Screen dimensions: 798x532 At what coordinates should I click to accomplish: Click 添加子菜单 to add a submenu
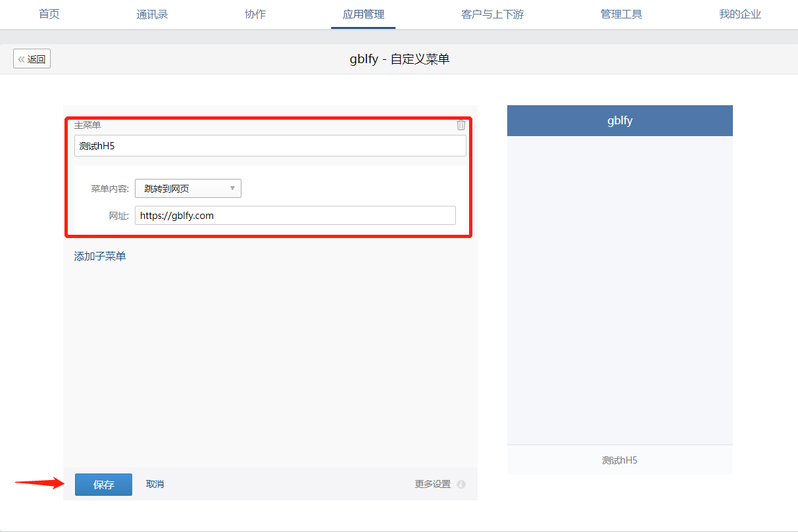tap(99, 255)
